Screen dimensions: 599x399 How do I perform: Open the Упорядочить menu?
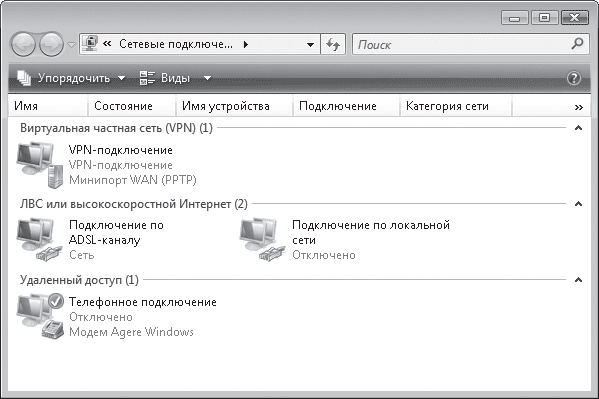coord(71,78)
